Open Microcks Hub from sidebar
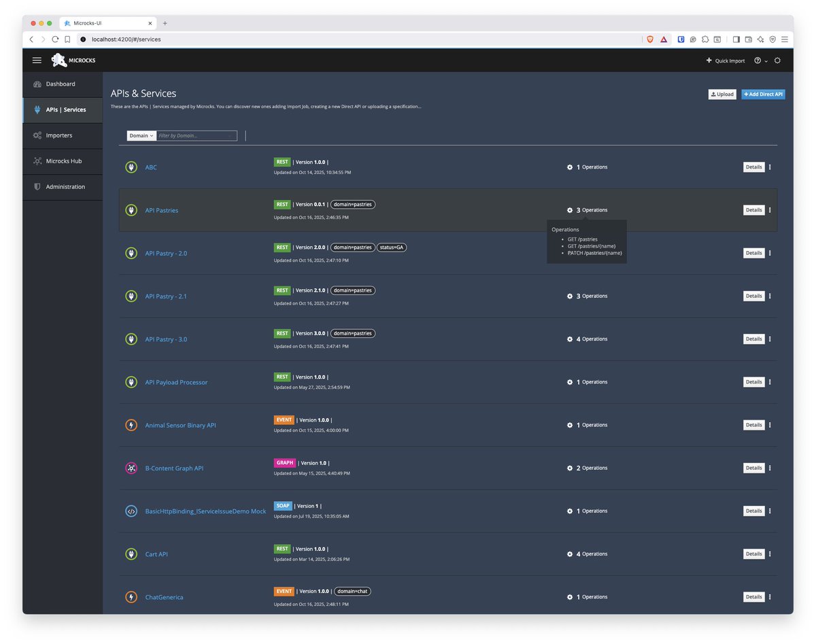Viewport: 816px width, 644px height. click(x=63, y=161)
